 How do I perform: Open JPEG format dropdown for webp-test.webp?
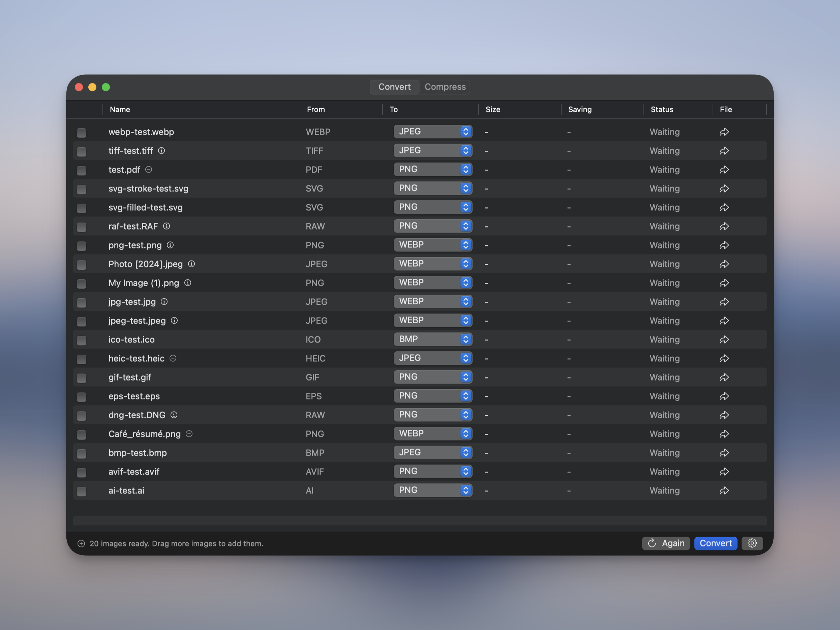(x=432, y=131)
